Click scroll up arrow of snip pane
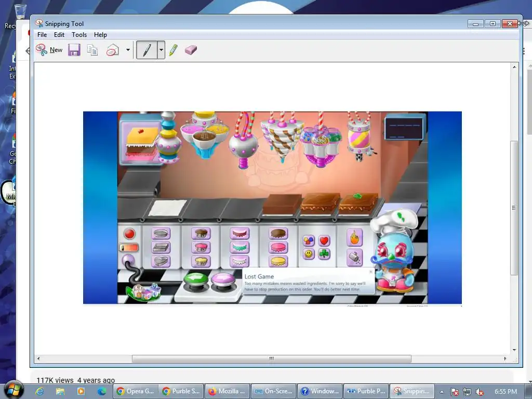The height and width of the screenshot is (399, 532). [x=514, y=67]
